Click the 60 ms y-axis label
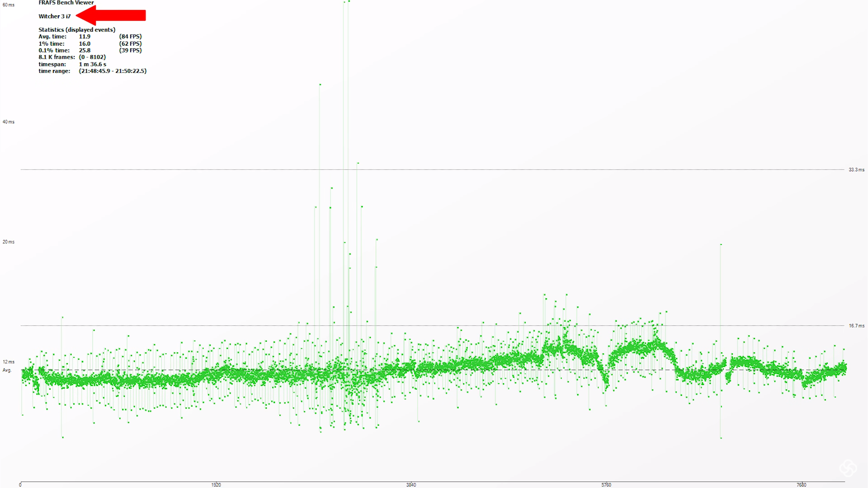The width and height of the screenshot is (868, 488). tap(8, 5)
